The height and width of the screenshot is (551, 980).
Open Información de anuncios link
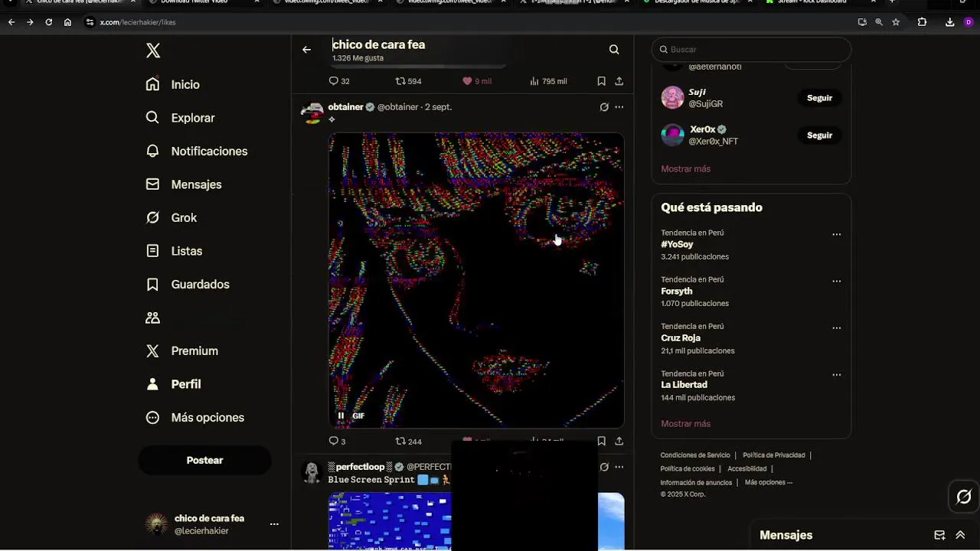point(696,483)
